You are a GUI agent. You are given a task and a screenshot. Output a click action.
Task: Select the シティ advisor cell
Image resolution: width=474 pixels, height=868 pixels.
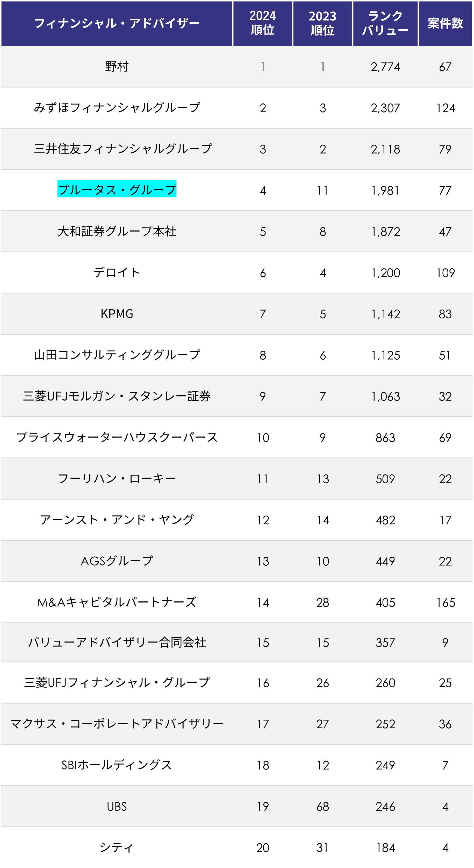(x=117, y=847)
